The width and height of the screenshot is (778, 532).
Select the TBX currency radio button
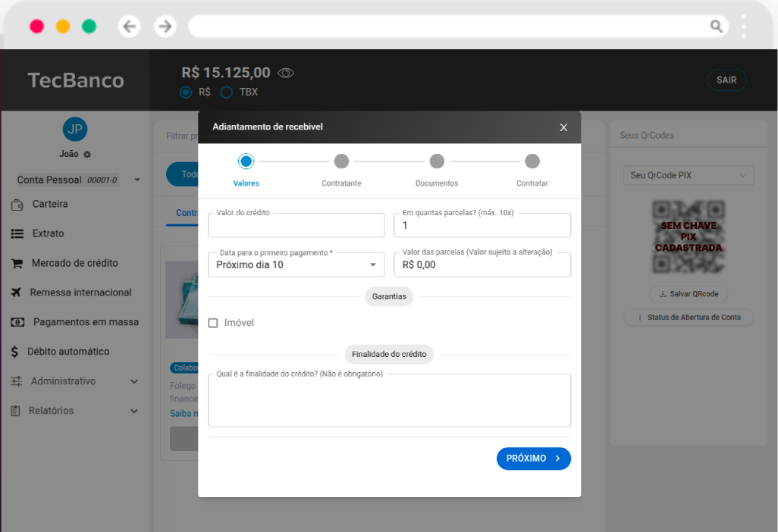[x=226, y=92]
